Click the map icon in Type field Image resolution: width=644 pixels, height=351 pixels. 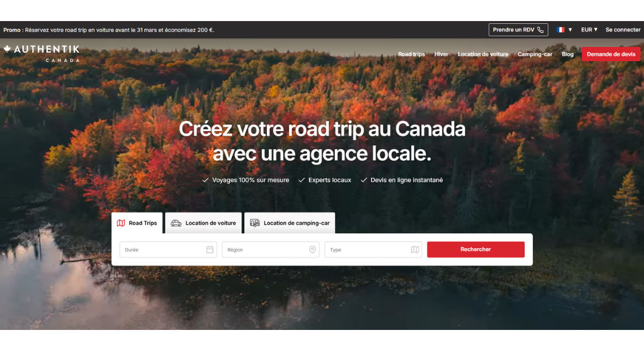pyautogui.click(x=415, y=250)
